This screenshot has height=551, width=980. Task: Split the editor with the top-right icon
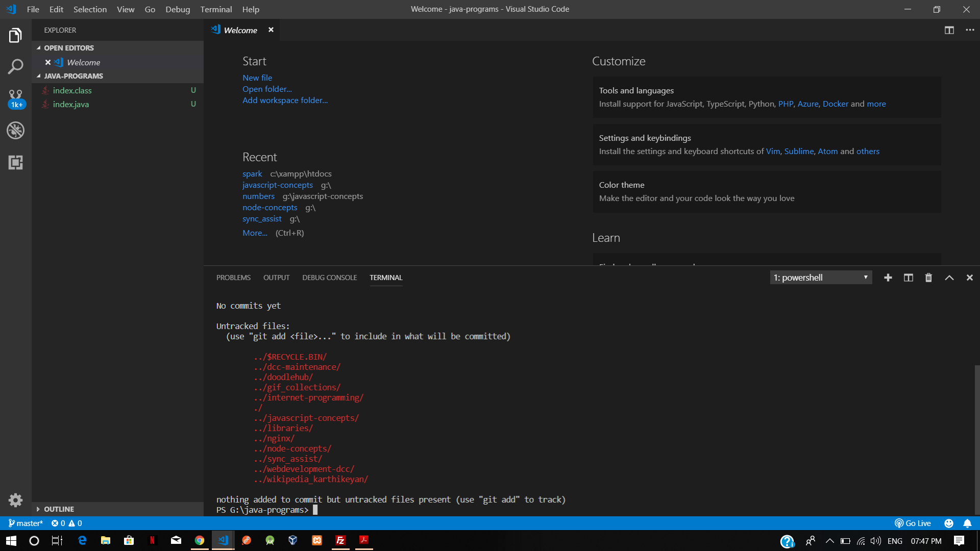coord(949,30)
